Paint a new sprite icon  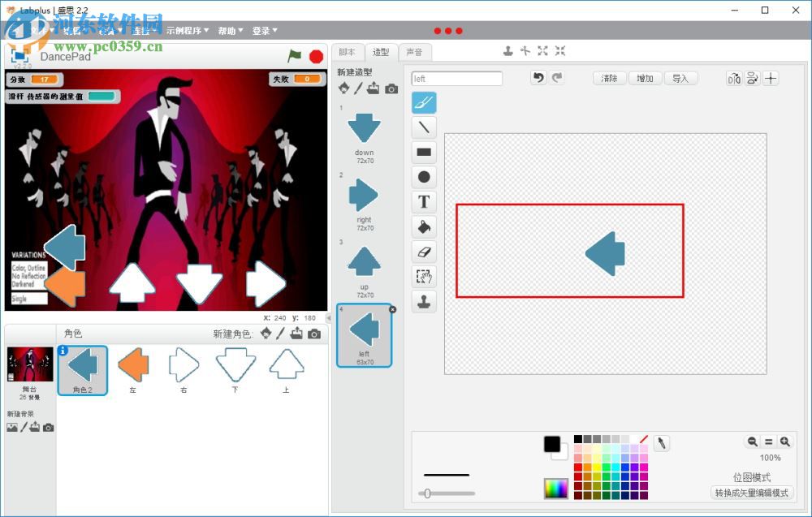click(x=280, y=334)
